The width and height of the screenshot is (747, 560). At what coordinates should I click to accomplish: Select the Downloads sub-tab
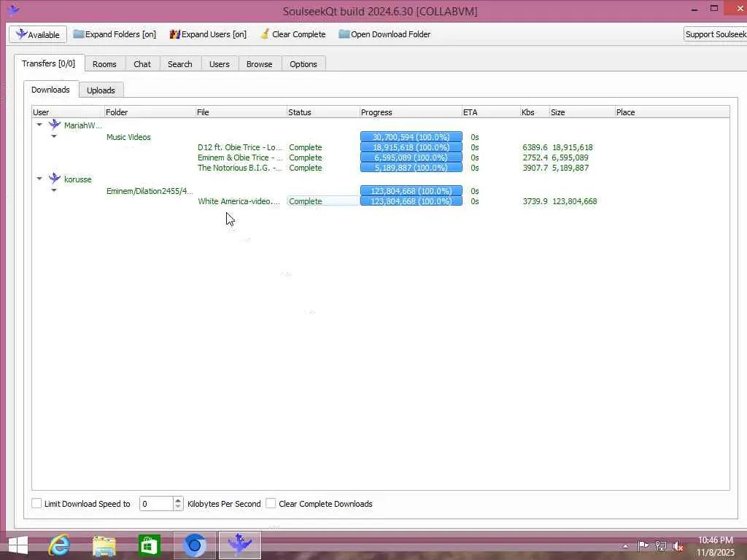click(x=50, y=90)
